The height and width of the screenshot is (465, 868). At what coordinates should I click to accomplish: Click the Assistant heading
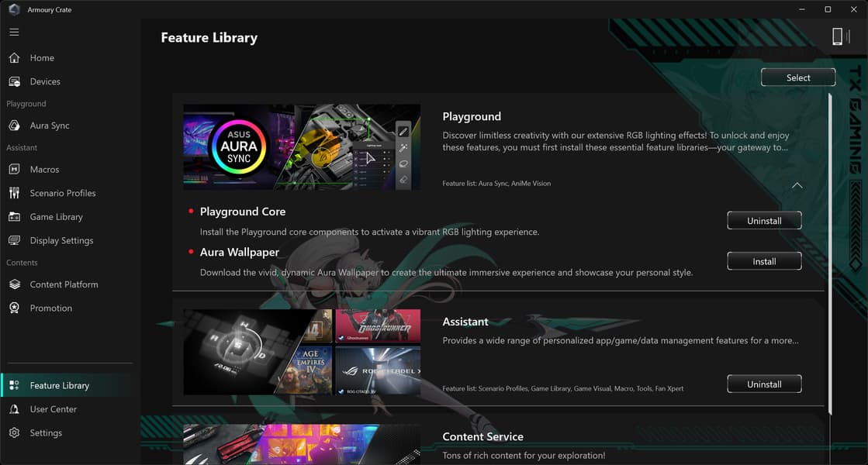pos(465,322)
